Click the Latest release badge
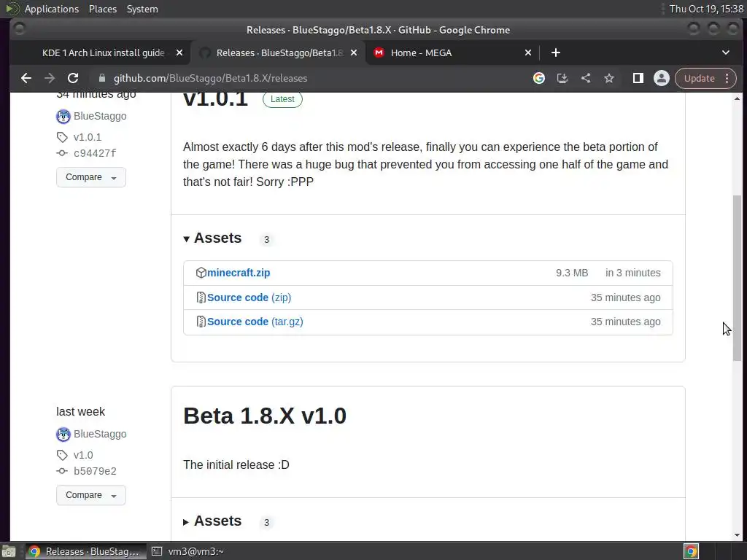 pos(282,99)
